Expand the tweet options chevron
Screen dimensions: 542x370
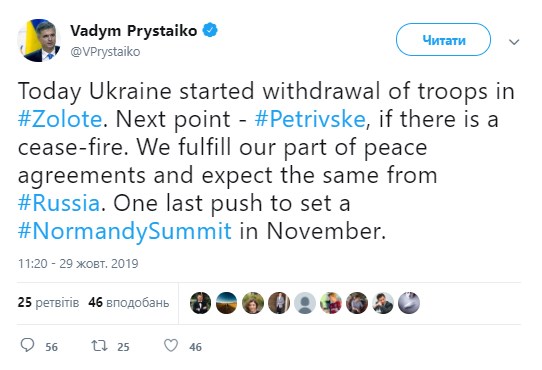(x=514, y=42)
